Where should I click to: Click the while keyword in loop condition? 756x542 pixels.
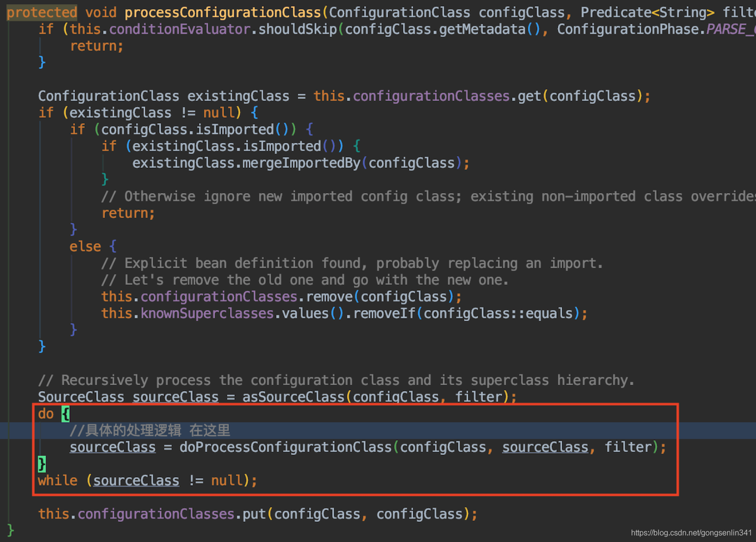coord(57,480)
